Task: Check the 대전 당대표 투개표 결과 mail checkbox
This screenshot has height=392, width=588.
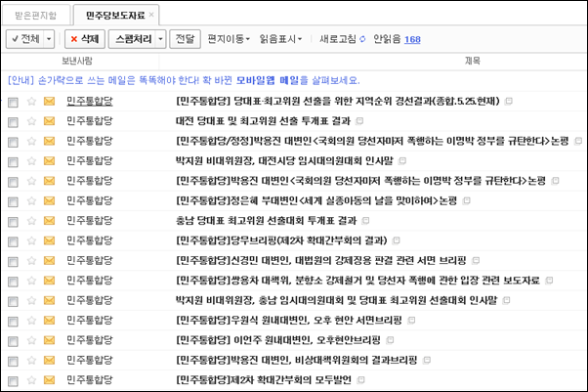Action: [13, 122]
